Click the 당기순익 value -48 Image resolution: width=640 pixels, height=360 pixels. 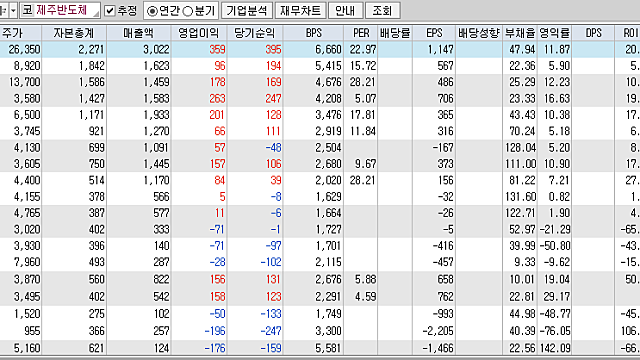(x=273, y=148)
